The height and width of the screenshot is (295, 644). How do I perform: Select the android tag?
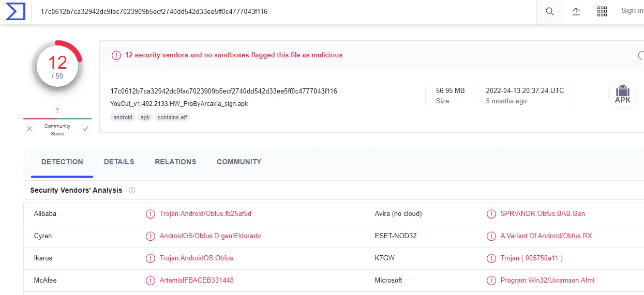(123, 117)
